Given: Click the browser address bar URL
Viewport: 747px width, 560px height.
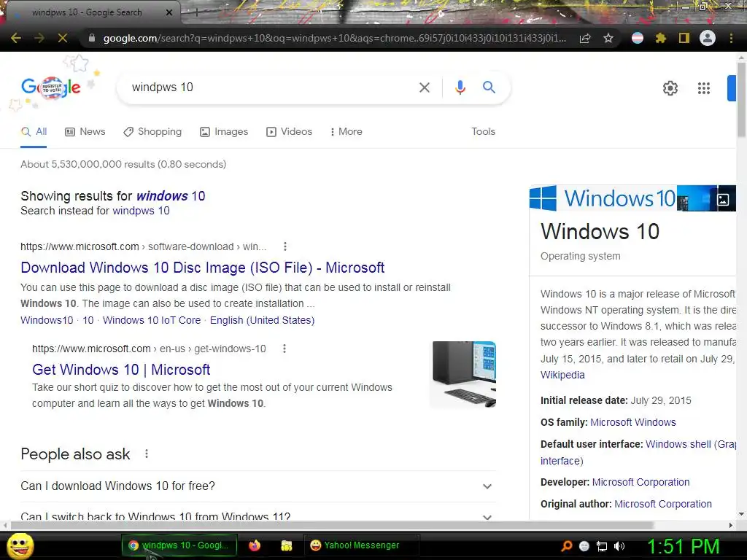Looking at the screenshot, I should coord(334,38).
